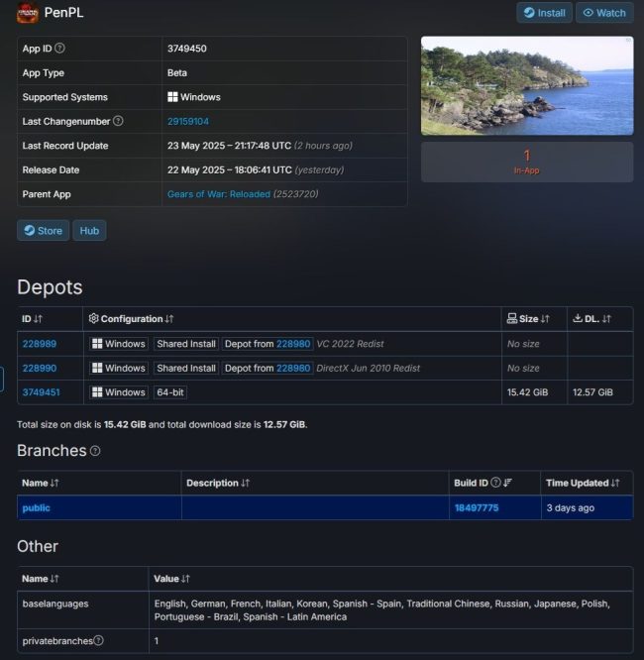Open the community Hub button

point(89,231)
